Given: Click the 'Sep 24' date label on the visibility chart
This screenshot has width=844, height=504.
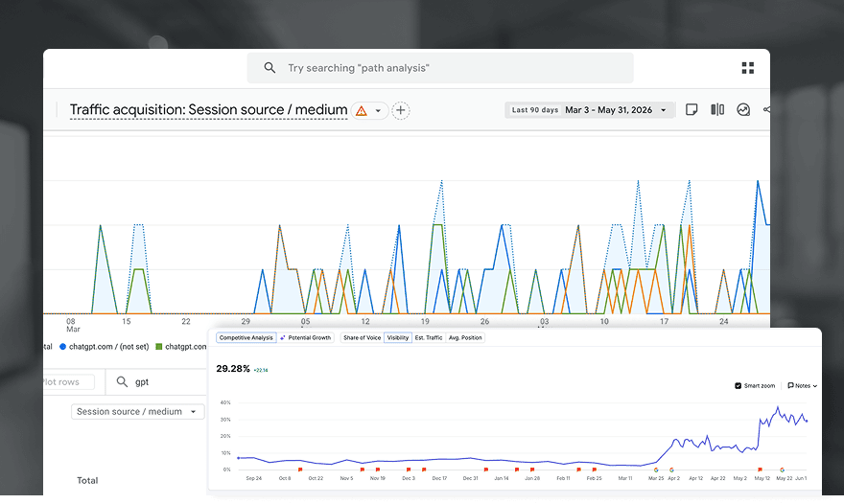Looking at the screenshot, I should 253,478.
